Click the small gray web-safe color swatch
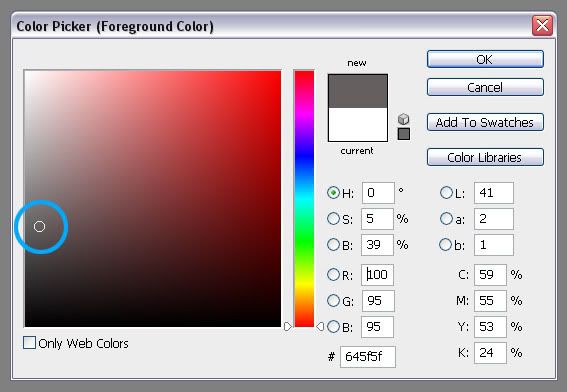The image size is (567, 392). 404,134
